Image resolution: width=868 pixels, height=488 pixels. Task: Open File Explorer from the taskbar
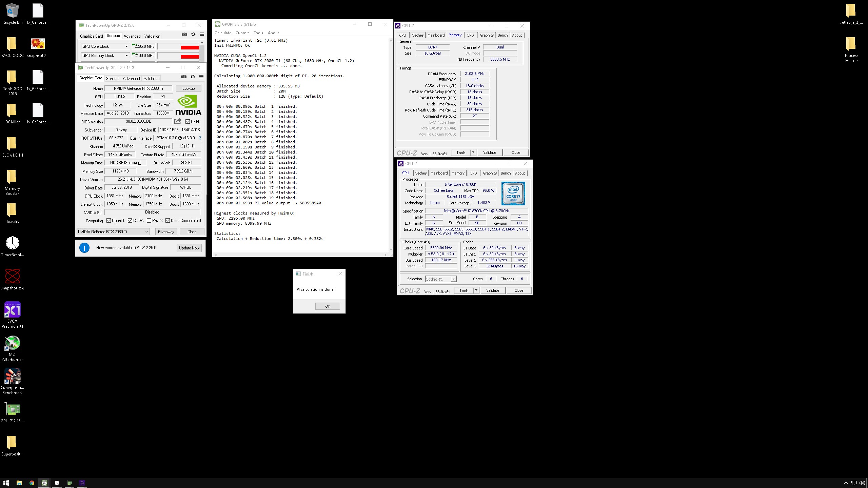(x=19, y=483)
